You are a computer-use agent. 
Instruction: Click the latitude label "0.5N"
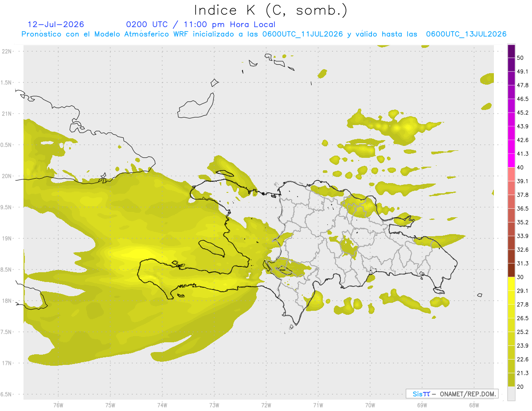point(7,145)
